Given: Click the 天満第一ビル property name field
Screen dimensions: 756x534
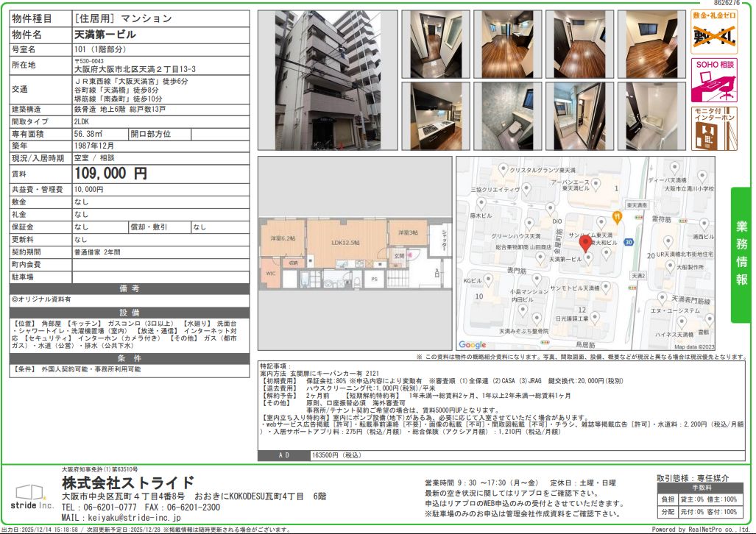Looking at the screenshot, I should pos(105,35).
